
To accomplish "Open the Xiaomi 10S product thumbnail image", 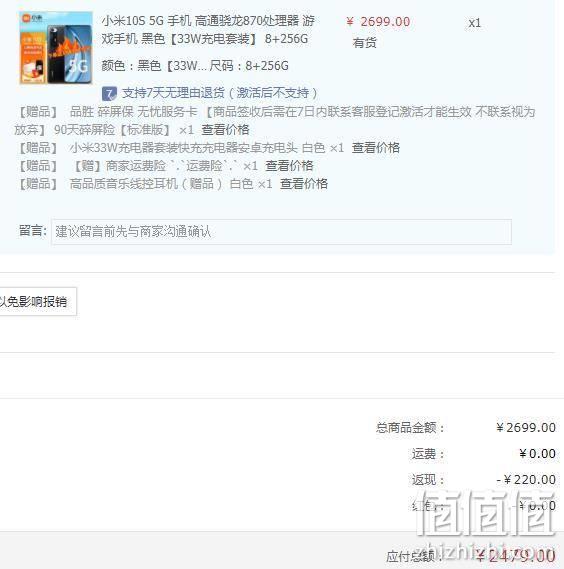I will pos(56,48).
